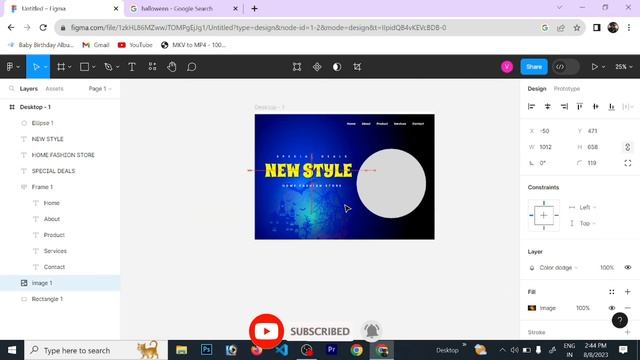
Task: Open Visual Studio Code from taskbar
Action: pos(282,350)
